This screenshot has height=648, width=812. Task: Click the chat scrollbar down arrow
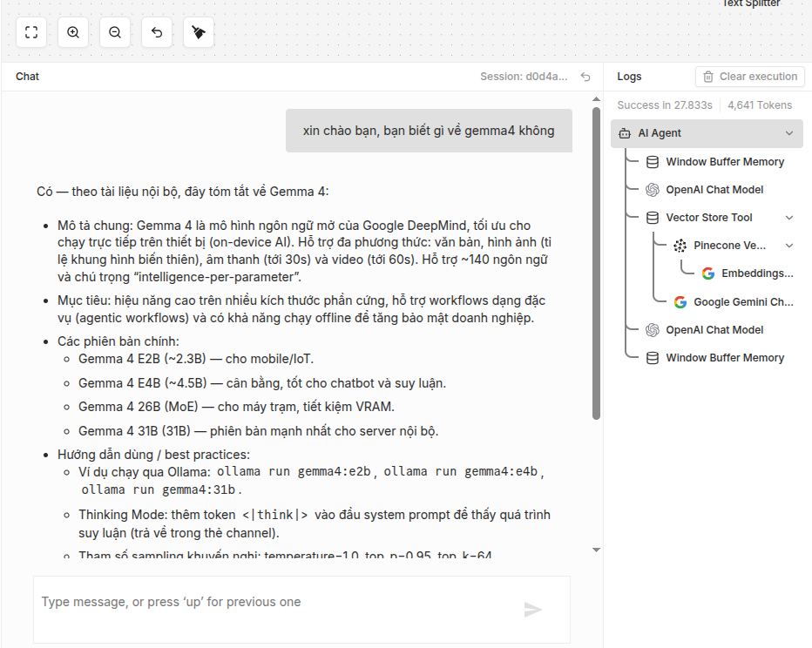pyautogui.click(x=596, y=550)
